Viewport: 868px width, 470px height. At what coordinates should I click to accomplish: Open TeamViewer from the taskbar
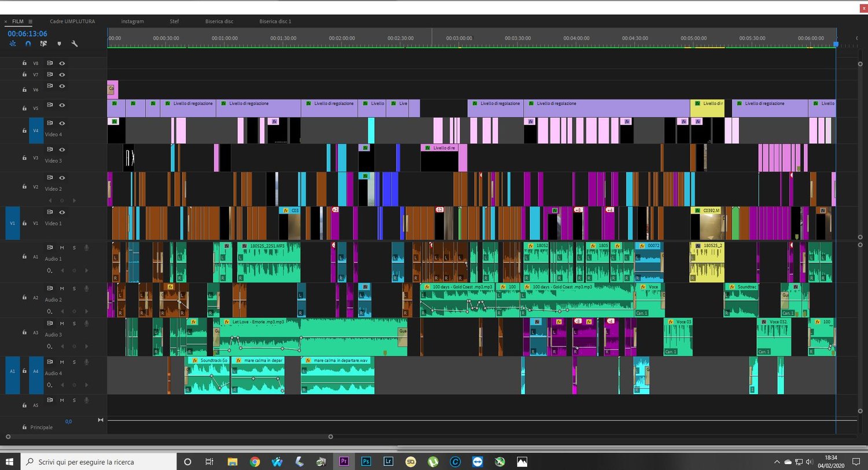pyautogui.click(x=477, y=461)
